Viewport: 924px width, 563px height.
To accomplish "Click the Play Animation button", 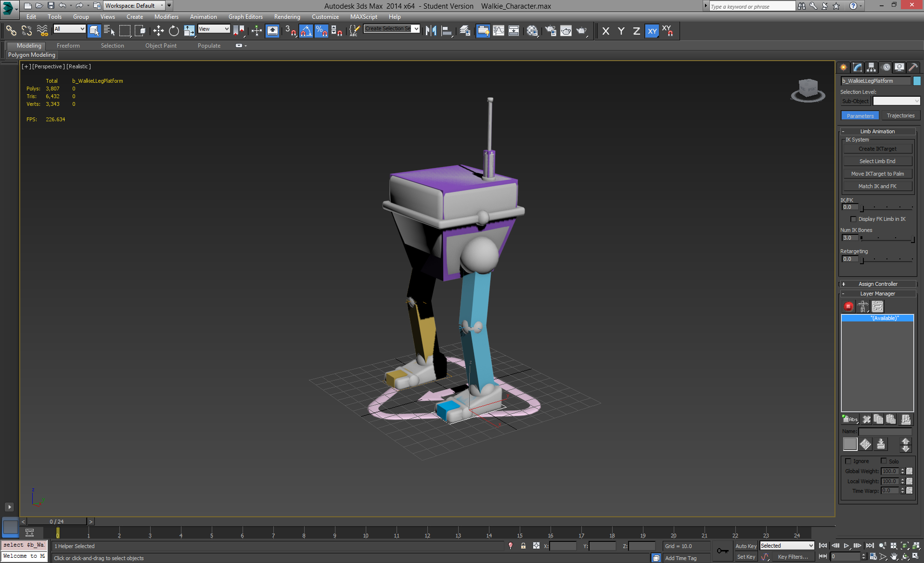I will 847,546.
